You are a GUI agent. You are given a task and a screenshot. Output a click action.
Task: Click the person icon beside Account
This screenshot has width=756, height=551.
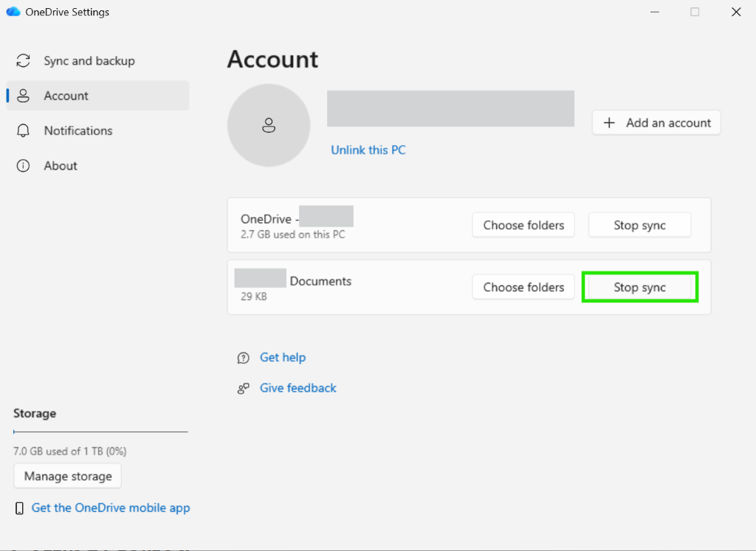pos(23,96)
